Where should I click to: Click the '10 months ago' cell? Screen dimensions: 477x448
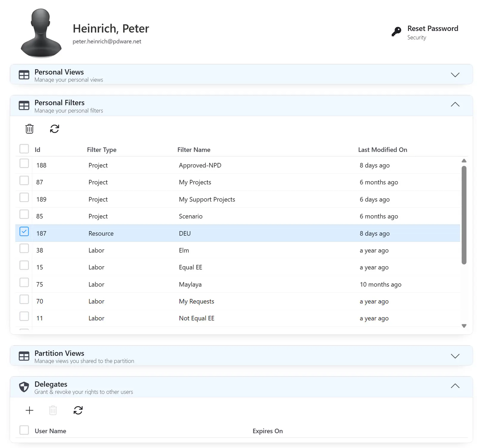click(380, 284)
